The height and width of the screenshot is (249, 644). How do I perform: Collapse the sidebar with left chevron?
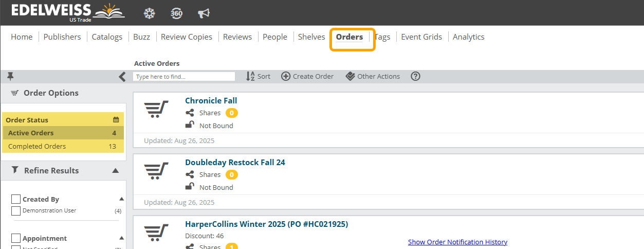(x=122, y=77)
